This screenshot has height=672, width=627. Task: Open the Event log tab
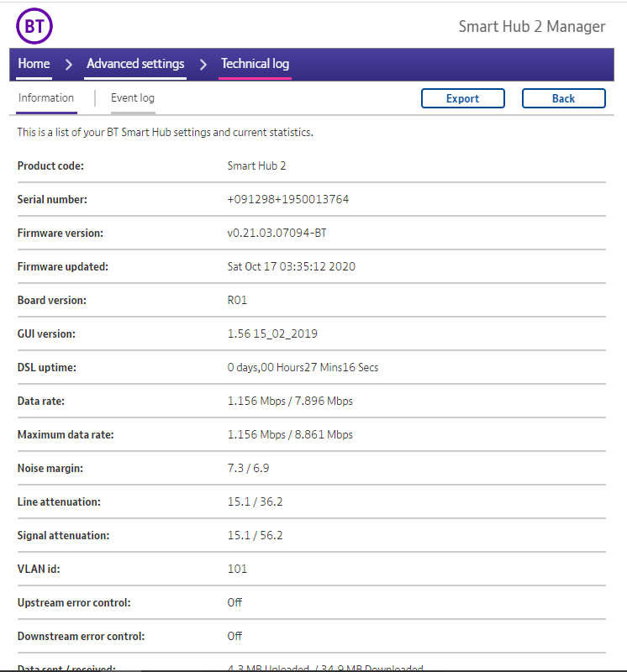133,98
